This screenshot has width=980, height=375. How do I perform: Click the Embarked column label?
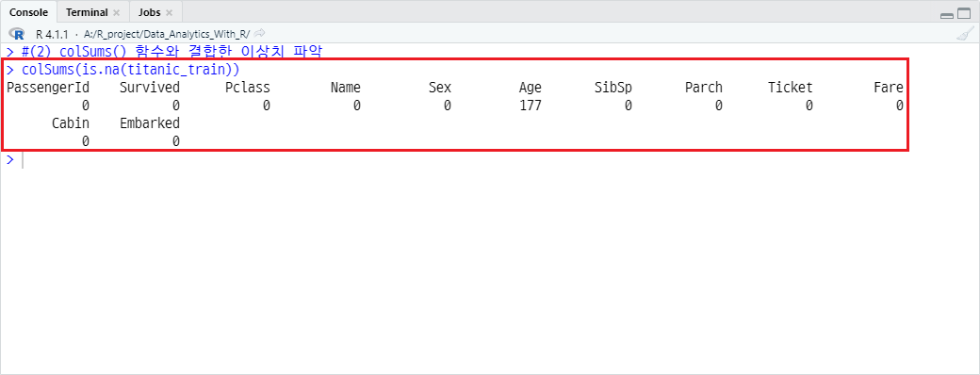150,123
